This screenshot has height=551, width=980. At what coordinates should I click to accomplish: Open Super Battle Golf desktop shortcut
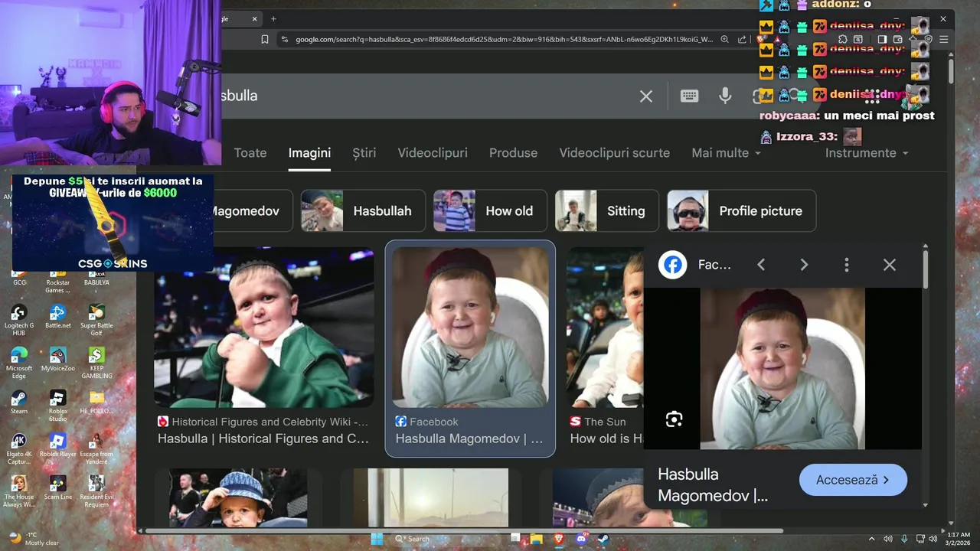[x=96, y=320]
